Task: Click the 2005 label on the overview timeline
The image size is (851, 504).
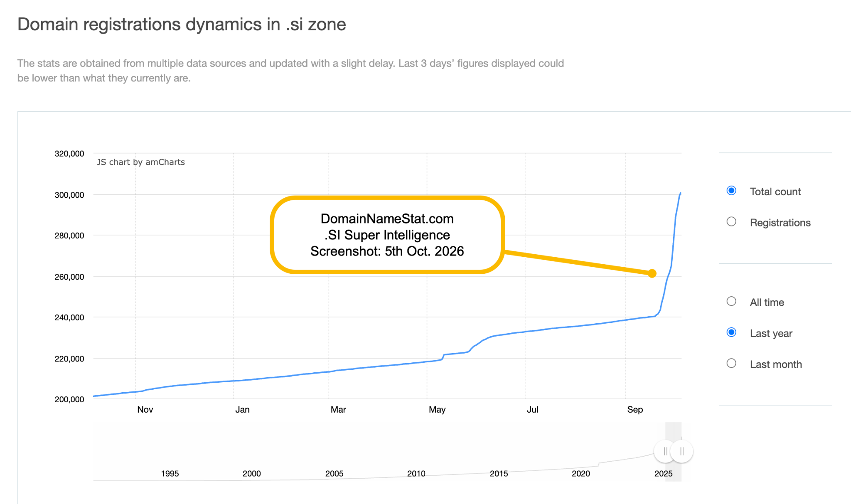Action: [x=334, y=473]
